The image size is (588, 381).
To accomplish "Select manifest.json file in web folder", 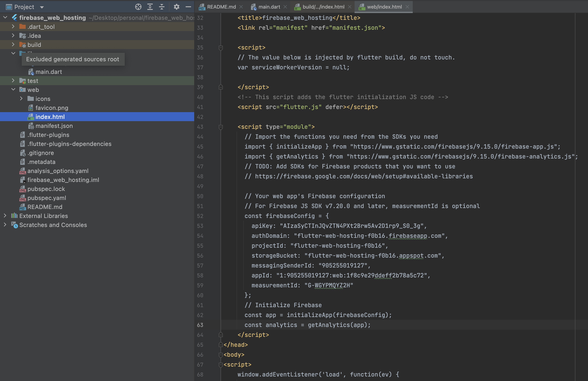I will (x=54, y=126).
